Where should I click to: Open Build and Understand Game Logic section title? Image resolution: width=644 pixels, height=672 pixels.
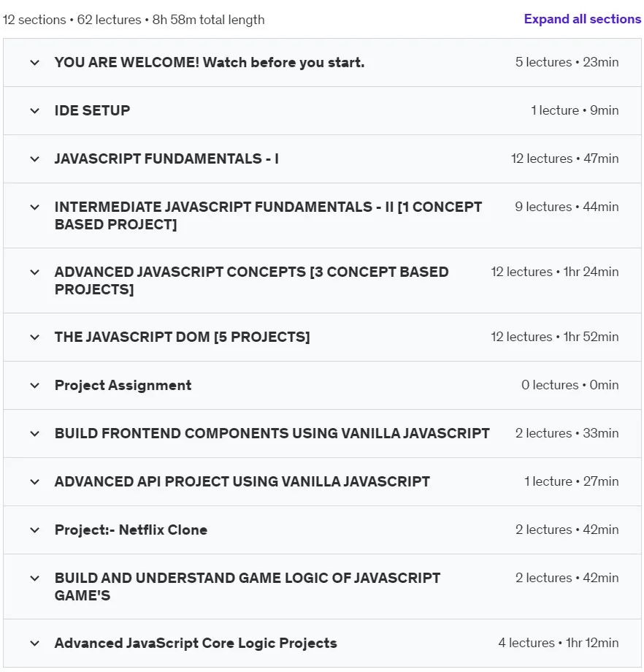248,587
